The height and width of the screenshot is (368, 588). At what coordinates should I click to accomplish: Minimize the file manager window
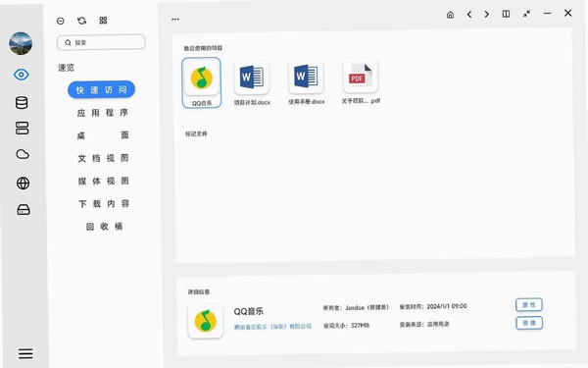tap(547, 13)
